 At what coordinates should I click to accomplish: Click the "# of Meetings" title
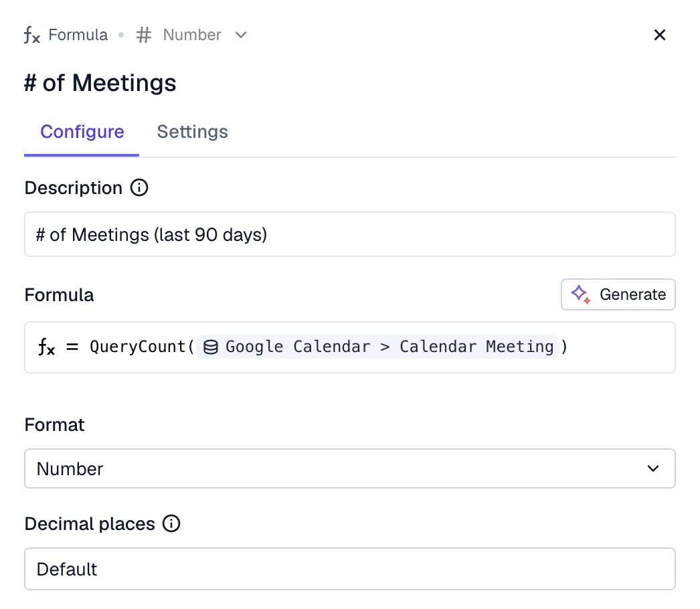coord(100,83)
